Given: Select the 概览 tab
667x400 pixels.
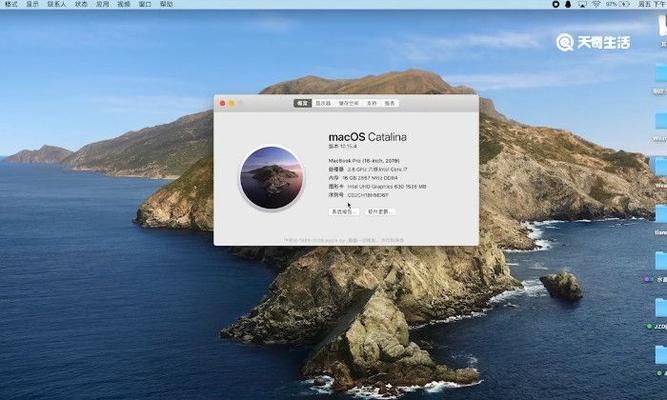Looking at the screenshot, I should click(302, 103).
